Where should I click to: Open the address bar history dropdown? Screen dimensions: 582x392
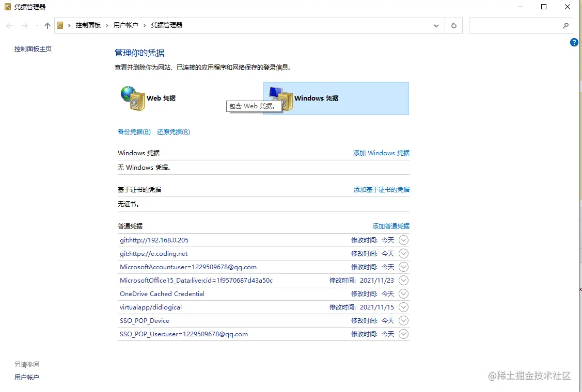436,26
